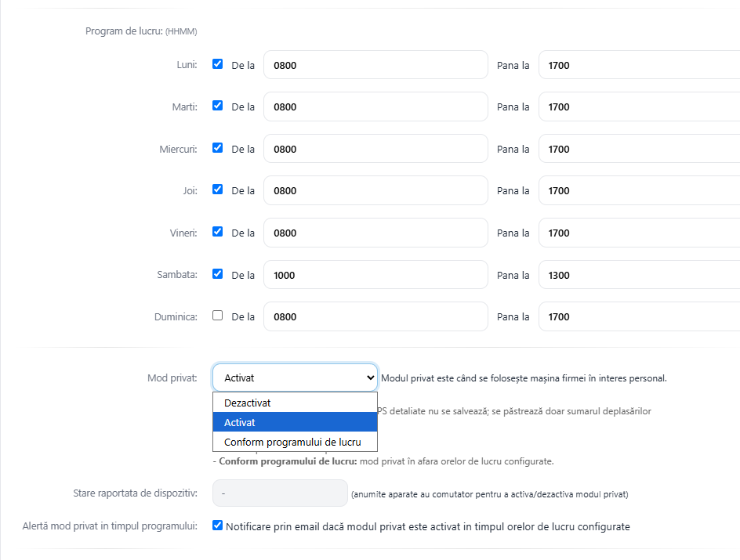The height and width of the screenshot is (560, 740).
Task: Select Dezactivat option in dropdown list
Action: pos(295,403)
